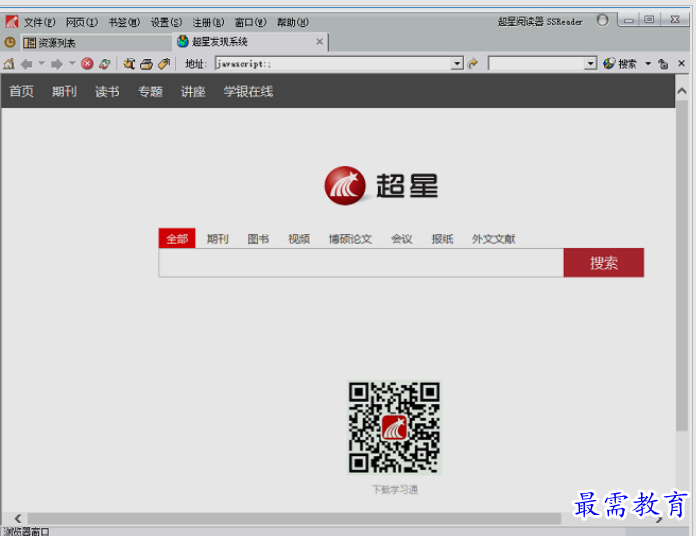Open the 搜索 options dropdown arrow
Image resolution: width=696 pixels, height=536 pixels.
coord(648,64)
